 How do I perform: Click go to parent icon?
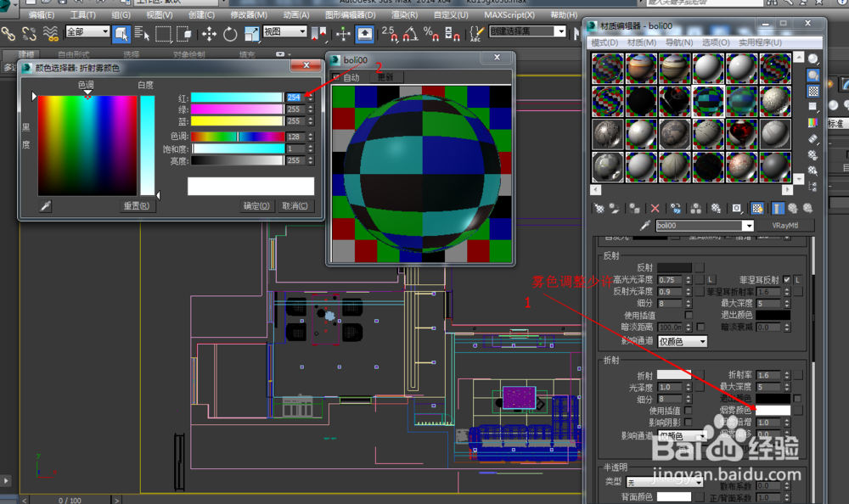tap(793, 209)
